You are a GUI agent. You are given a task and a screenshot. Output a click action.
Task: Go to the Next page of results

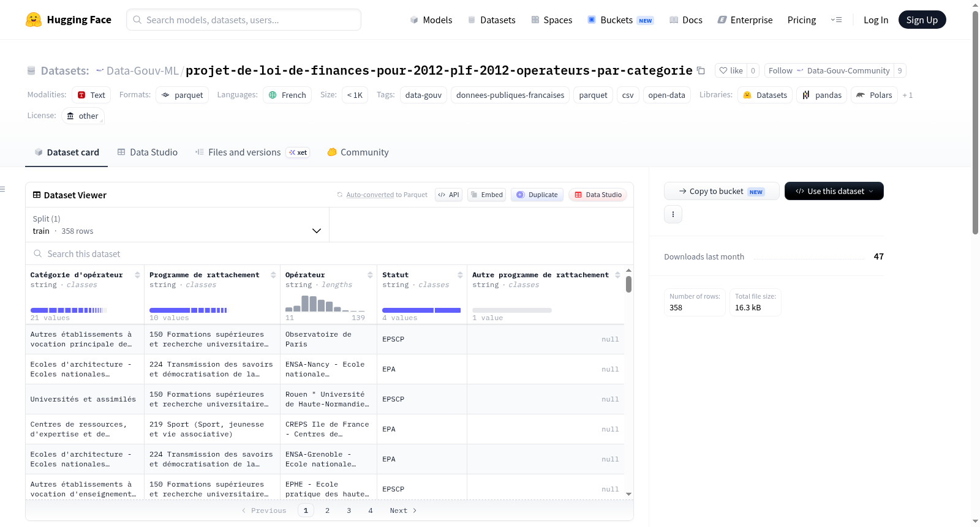tap(403, 510)
